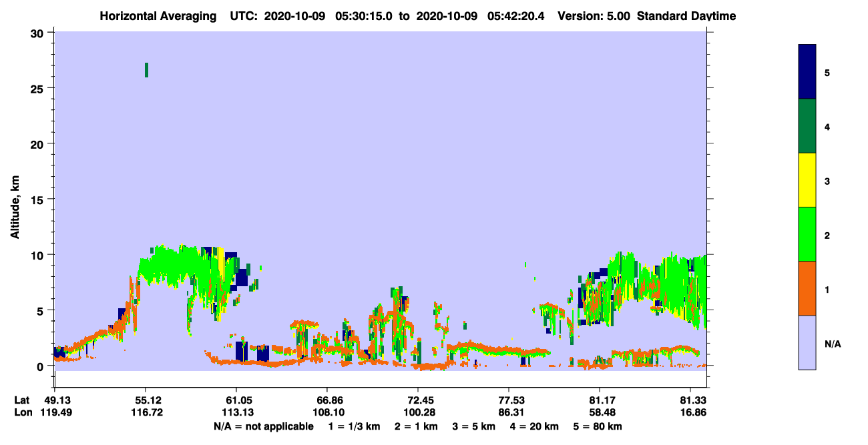Click longitude value 108.10
The width and height of the screenshot is (868, 445).
(327, 413)
